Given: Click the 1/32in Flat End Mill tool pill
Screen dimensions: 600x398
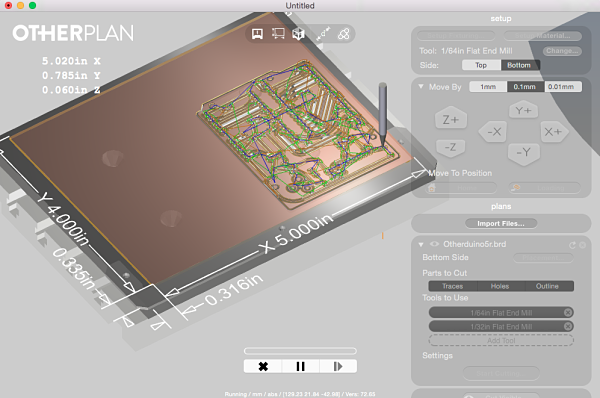Looking at the screenshot, I should pyautogui.click(x=501, y=326).
